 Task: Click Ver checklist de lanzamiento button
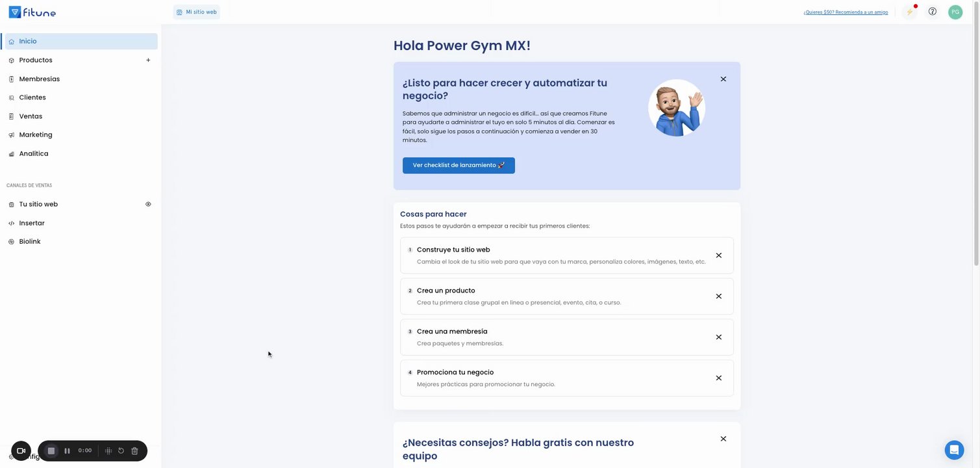459,165
